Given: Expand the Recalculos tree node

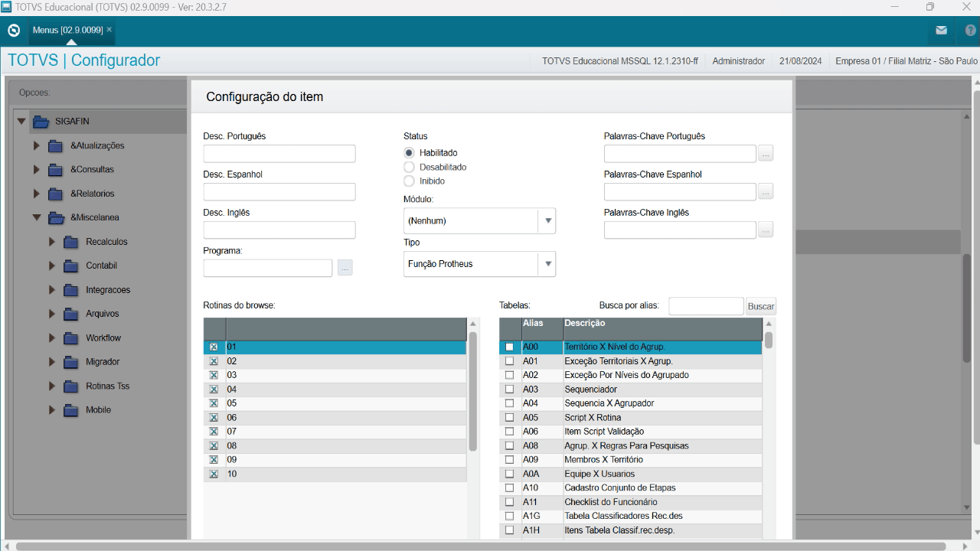Looking at the screenshot, I should [51, 243].
